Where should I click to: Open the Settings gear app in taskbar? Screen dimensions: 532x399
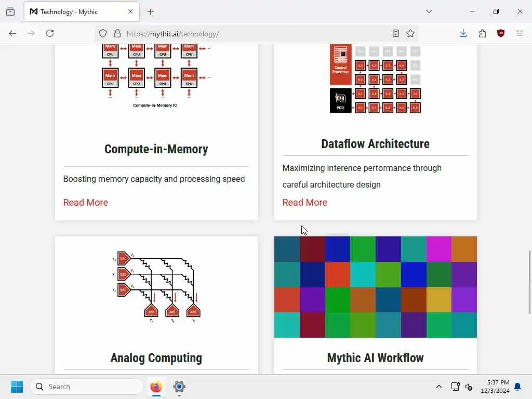179,387
